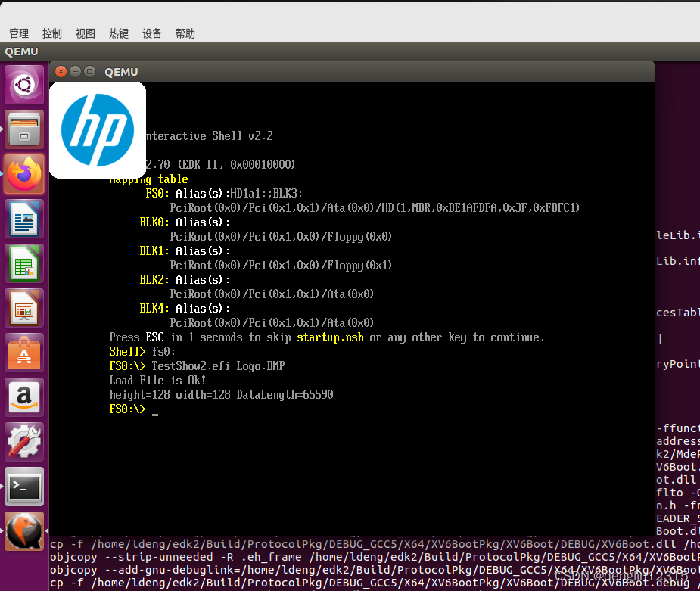700x591 pixels.
Task: Select QEMU app icon in dock
Action: pos(24,531)
